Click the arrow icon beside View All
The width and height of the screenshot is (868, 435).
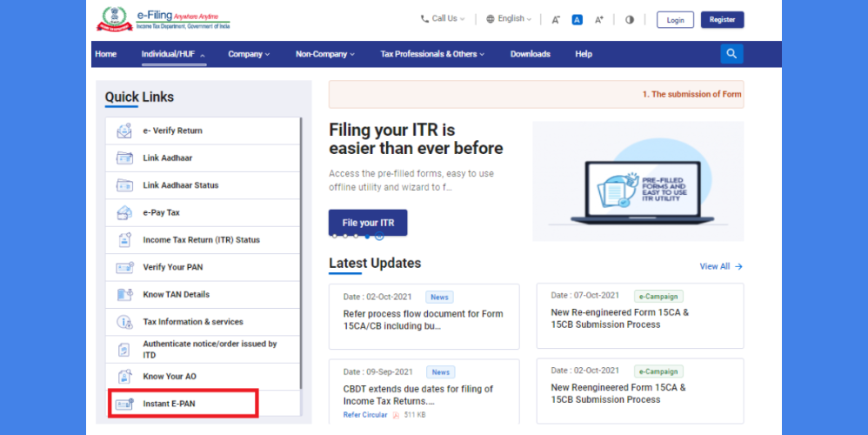click(738, 267)
